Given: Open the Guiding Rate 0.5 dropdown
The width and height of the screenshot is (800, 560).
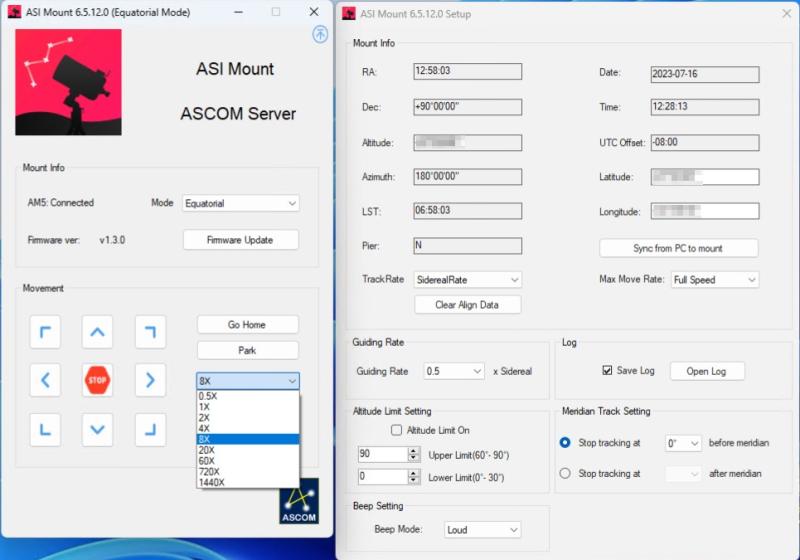Looking at the screenshot, I should (x=454, y=371).
